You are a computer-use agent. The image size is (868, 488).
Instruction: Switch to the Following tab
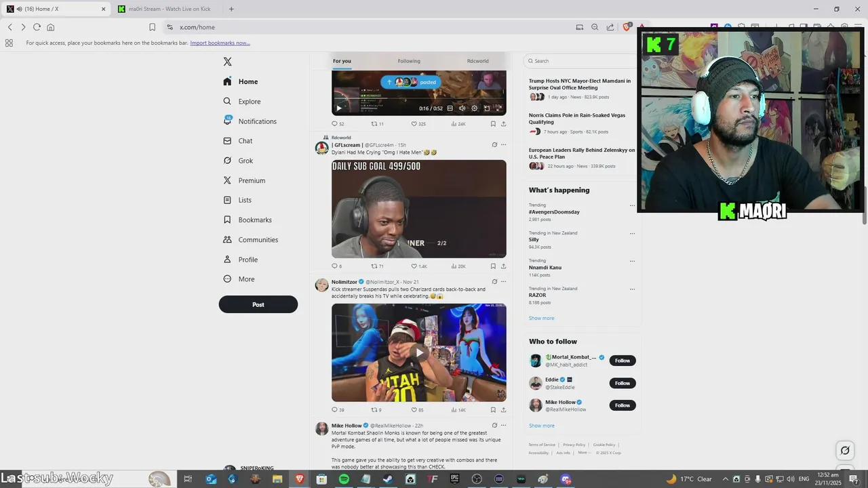tap(409, 61)
